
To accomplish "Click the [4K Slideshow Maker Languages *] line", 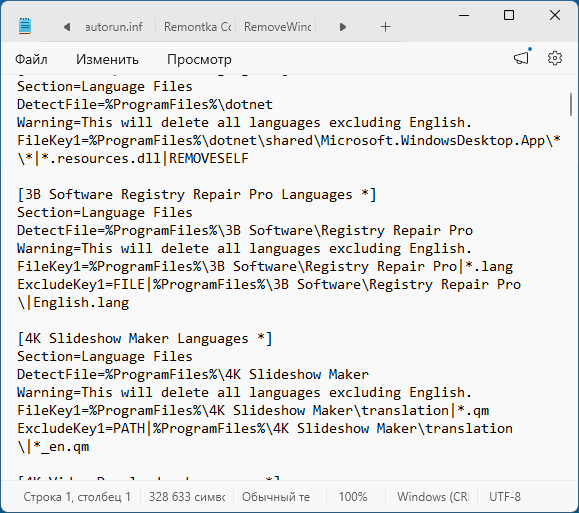I will 145,339.
